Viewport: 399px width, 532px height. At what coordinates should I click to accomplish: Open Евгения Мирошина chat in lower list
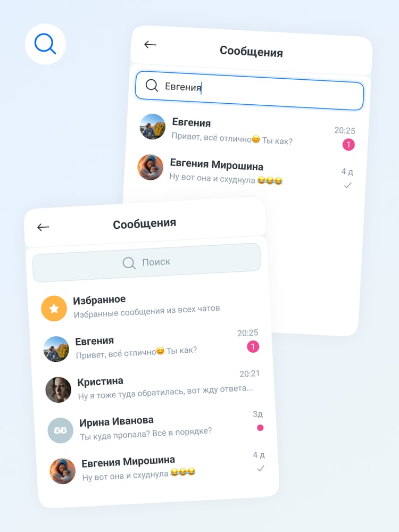(x=158, y=469)
